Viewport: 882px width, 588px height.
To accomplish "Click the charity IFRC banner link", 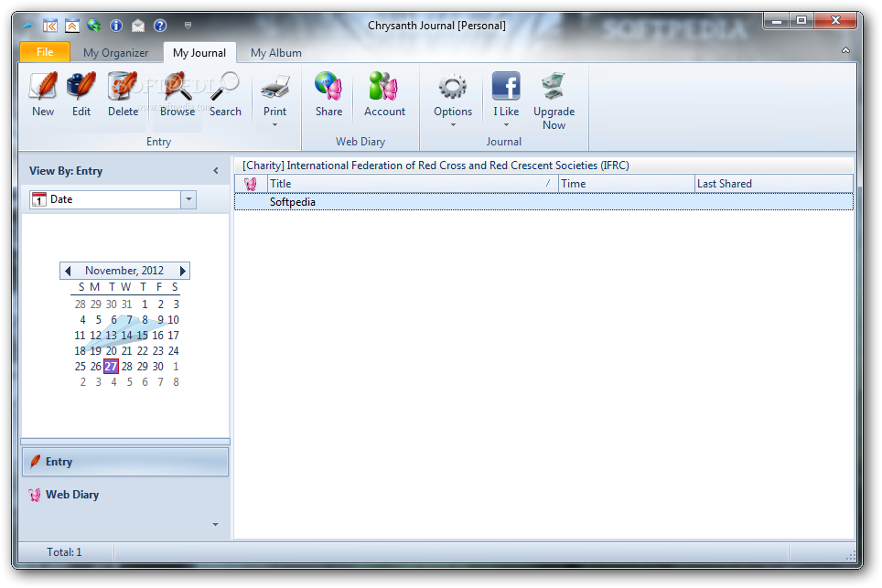I will [x=436, y=166].
